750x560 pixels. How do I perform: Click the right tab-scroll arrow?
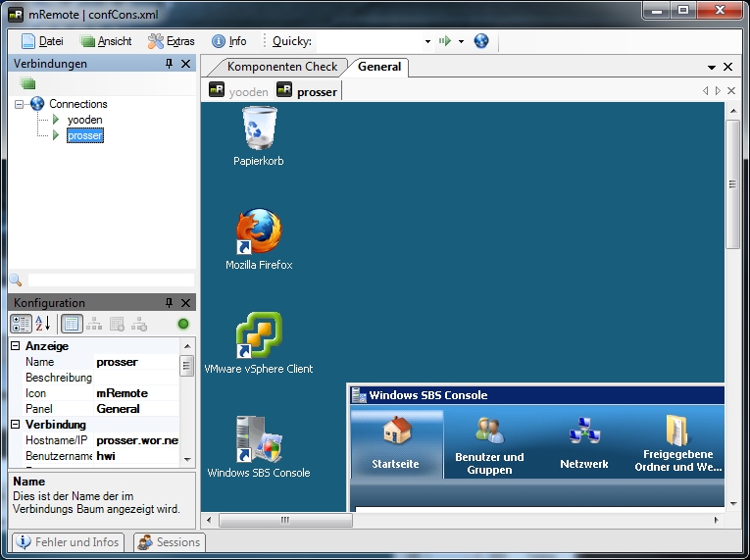(x=718, y=90)
